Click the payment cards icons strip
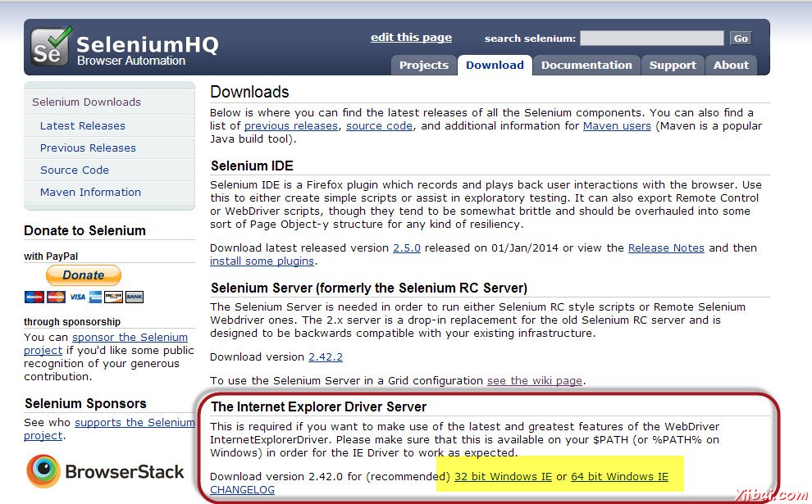Screen dimensions: 812x504 (84, 297)
